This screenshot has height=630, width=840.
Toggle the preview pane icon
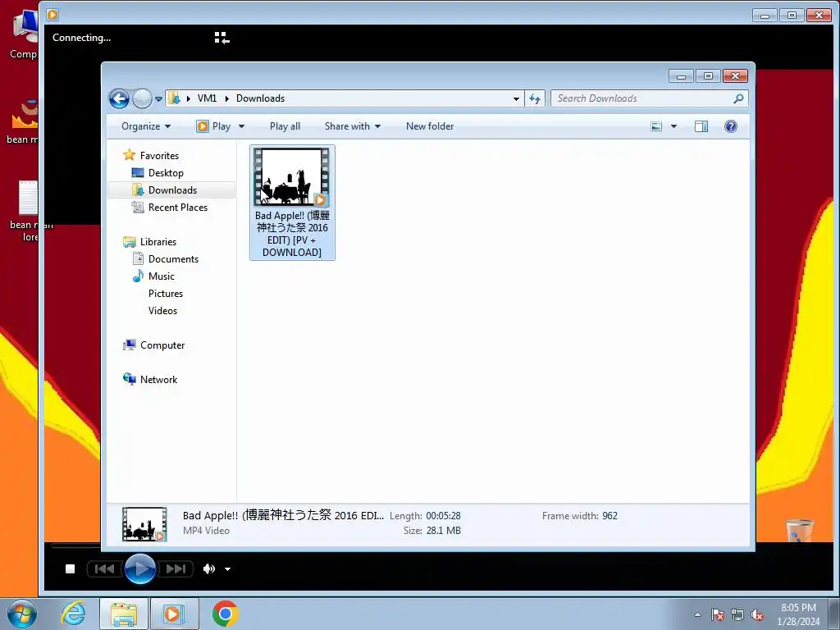(x=701, y=126)
